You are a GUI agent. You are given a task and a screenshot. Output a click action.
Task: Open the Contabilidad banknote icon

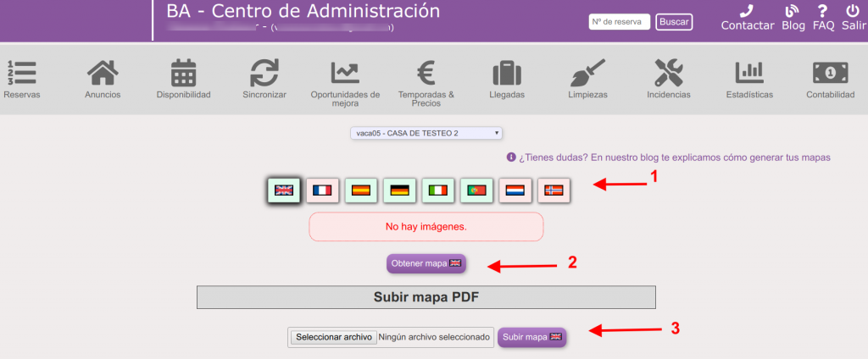(x=831, y=73)
